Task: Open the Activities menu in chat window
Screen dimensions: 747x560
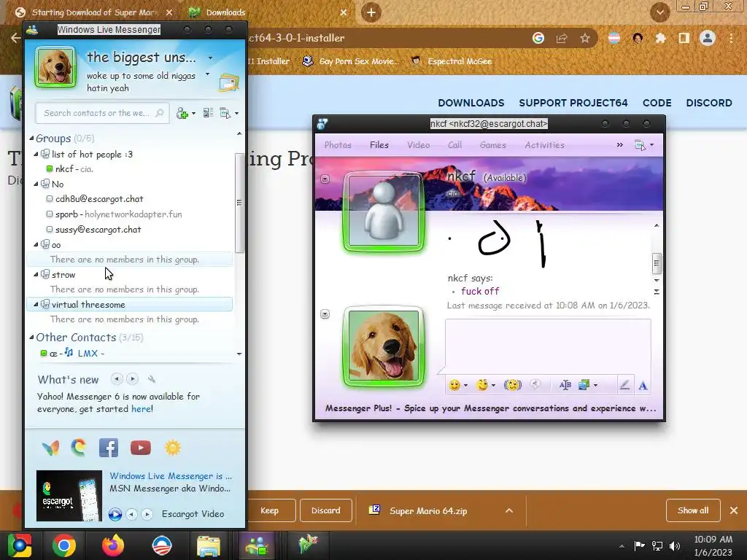Action: coord(544,145)
